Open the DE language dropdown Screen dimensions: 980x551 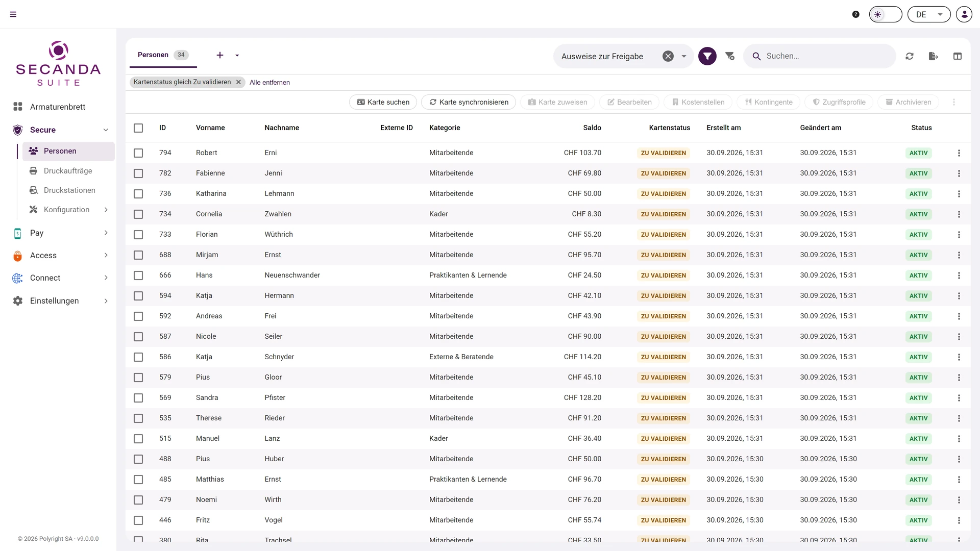(929, 14)
